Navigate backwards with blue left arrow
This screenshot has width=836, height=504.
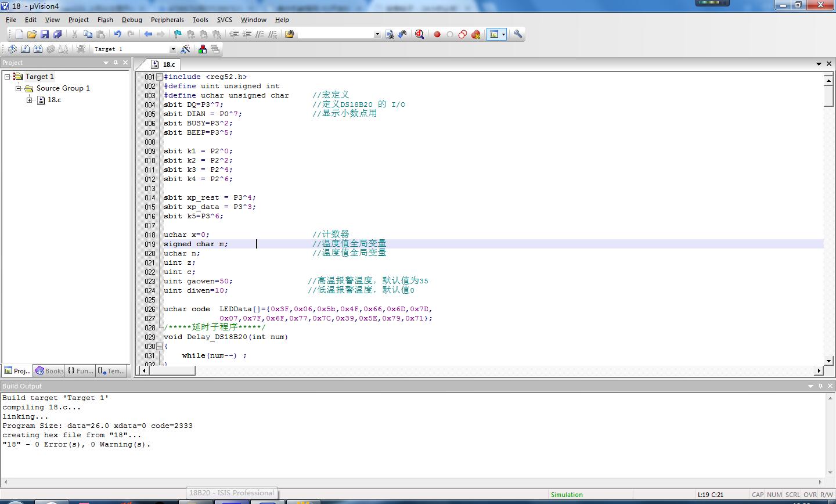[x=148, y=34]
